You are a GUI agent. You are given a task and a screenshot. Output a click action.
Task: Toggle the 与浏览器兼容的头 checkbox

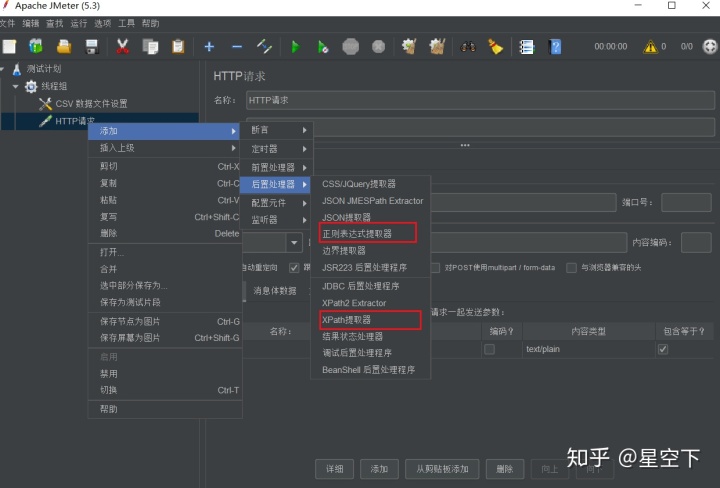[571, 268]
